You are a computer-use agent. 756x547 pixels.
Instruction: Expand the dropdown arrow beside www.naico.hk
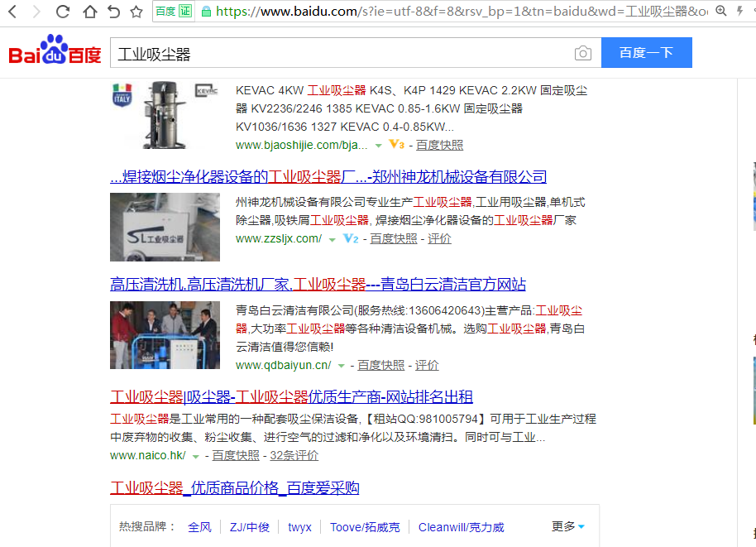195,456
